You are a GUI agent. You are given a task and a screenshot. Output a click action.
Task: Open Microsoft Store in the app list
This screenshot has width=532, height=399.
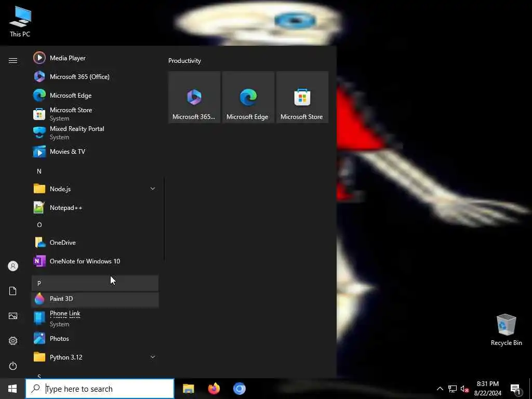coord(95,114)
